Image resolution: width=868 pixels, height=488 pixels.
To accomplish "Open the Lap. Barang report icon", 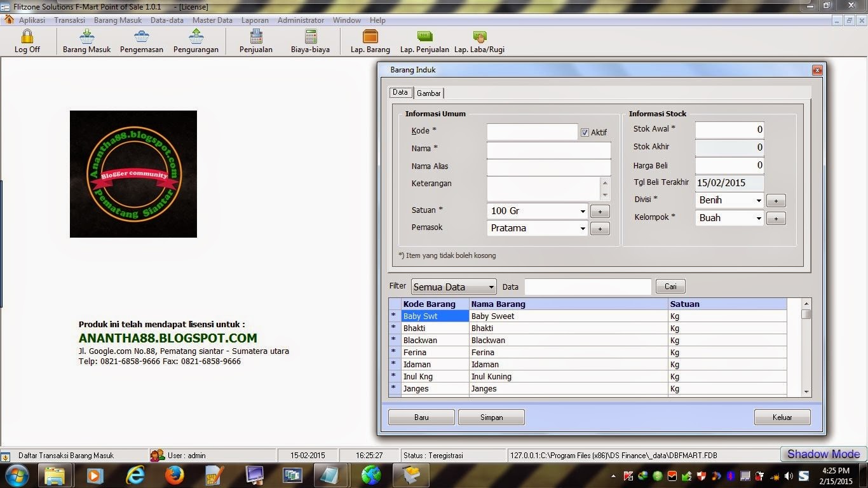I will coord(370,41).
